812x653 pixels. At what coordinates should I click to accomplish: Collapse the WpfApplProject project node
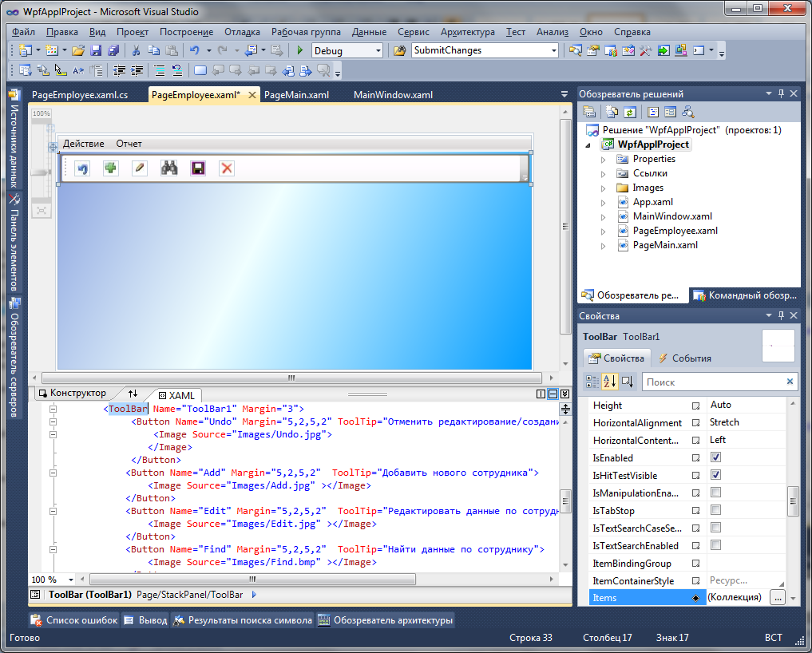[588, 145]
